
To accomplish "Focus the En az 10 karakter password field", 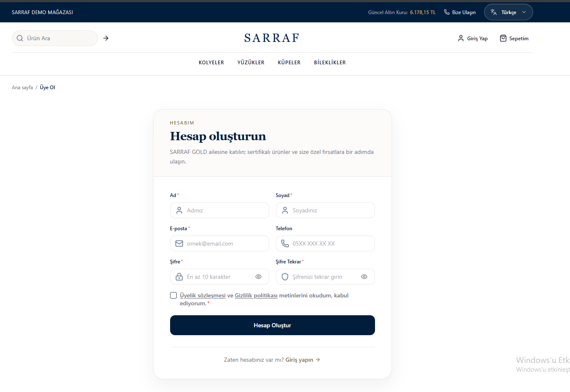I will 219,277.
